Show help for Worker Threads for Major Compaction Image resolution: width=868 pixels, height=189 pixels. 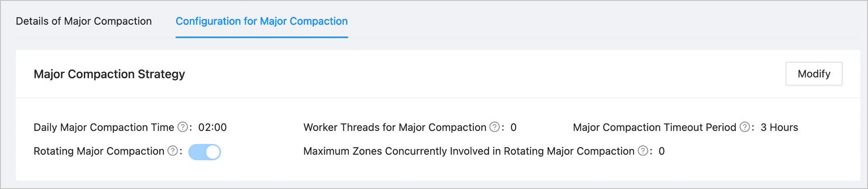pyautogui.click(x=494, y=127)
